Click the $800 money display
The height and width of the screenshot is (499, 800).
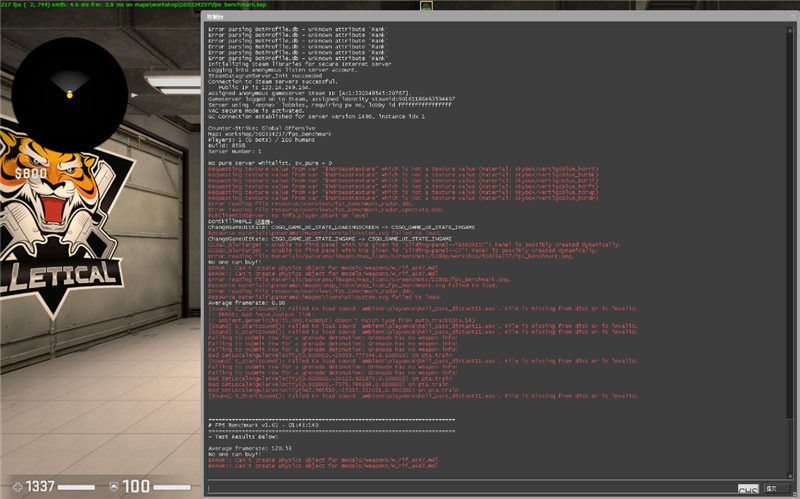[31, 173]
